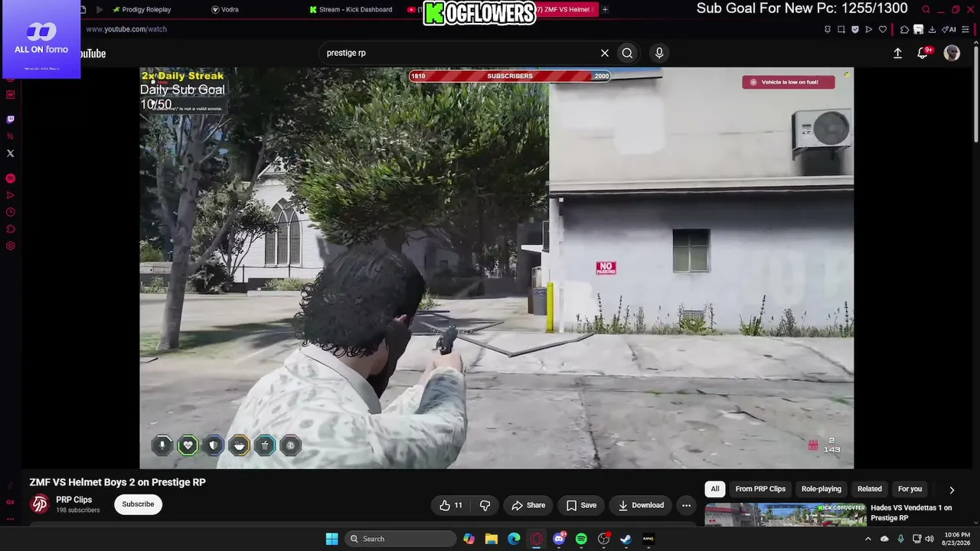Open Hades VS Vendettas 1 title link
Screen dimensions: 980x551
(911, 513)
